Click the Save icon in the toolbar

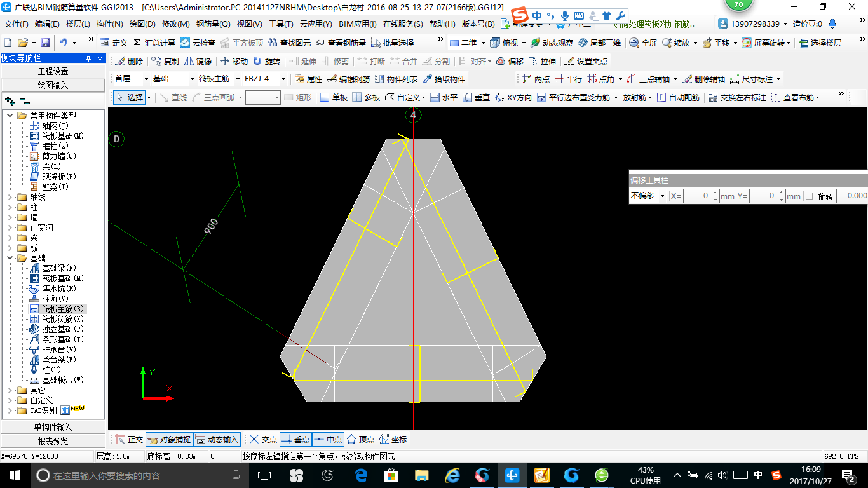point(45,43)
